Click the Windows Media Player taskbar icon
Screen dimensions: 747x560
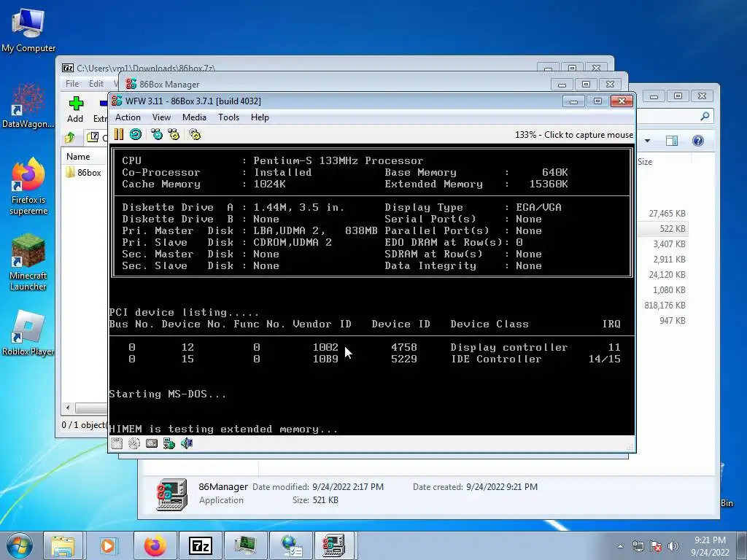click(108, 545)
